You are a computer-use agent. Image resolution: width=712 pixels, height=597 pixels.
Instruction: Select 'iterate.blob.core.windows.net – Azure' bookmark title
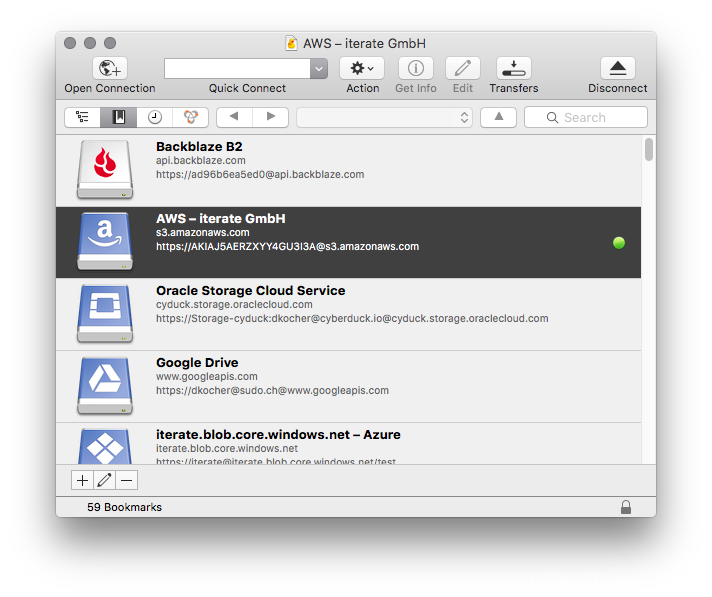[x=278, y=434]
